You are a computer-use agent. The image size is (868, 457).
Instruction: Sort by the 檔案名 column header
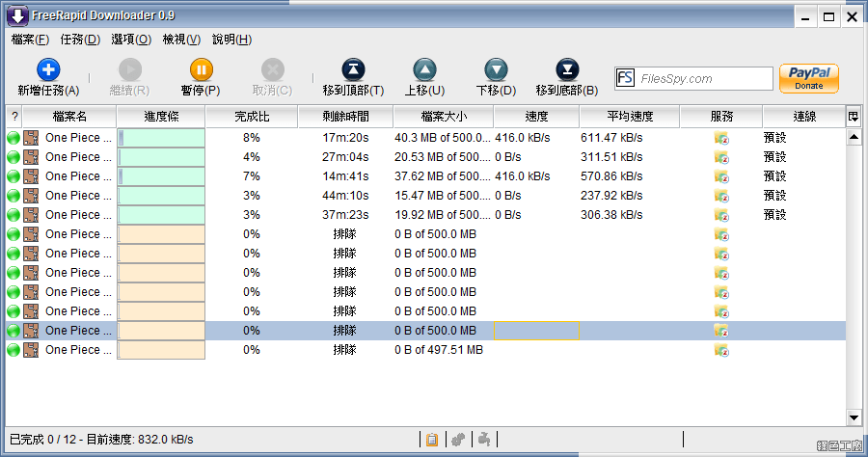(x=69, y=117)
